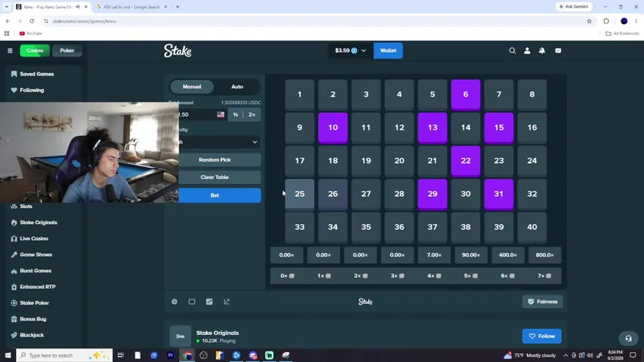
Task: Click the bet amount input field
Action: 202,115
